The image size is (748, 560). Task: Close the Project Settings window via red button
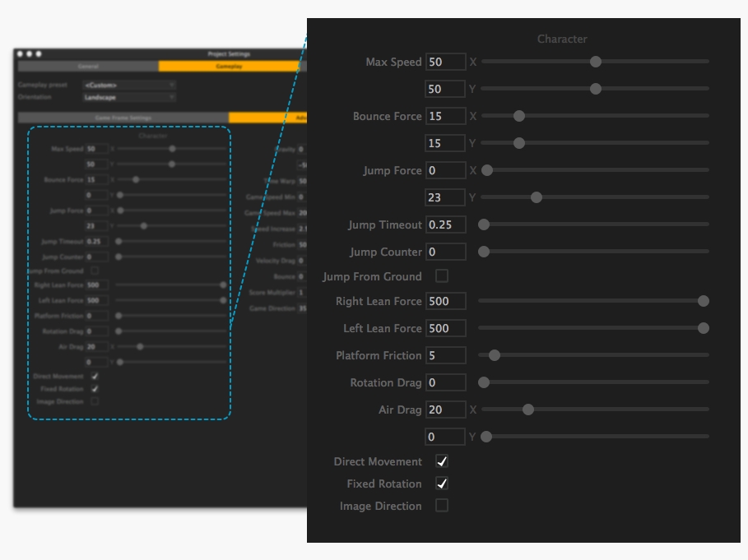[20, 54]
